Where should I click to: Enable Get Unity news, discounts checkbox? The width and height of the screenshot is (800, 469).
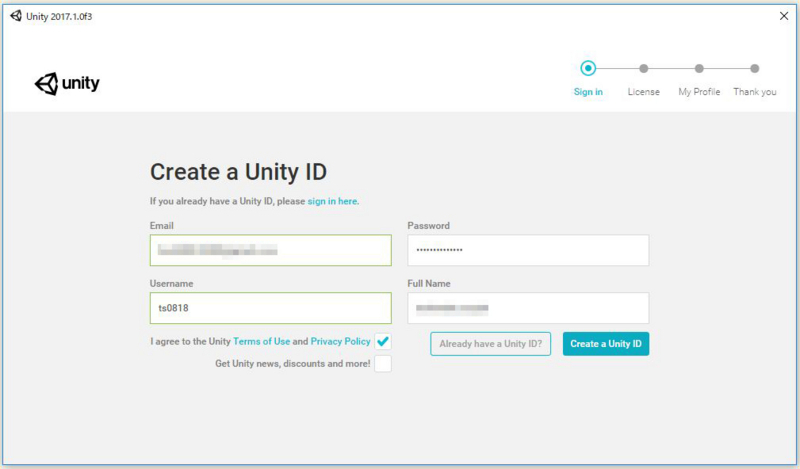pyautogui.click(x=383, y=364)
